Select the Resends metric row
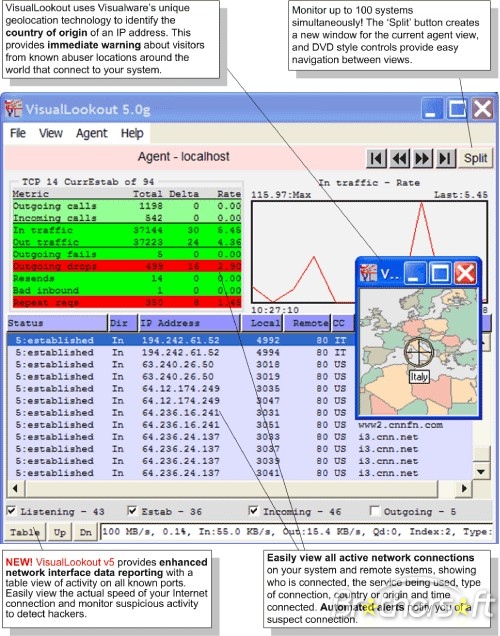The height and width of the screenshot is (636, 500). 127,278
